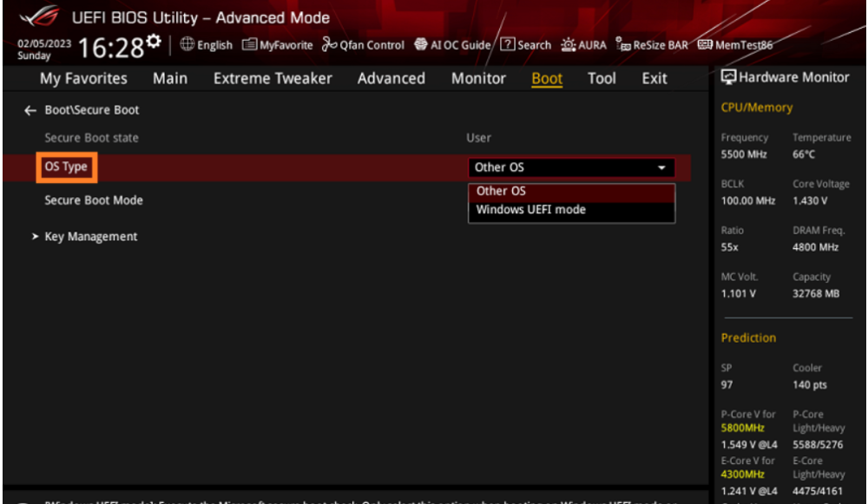The height and width of the screenshot is (504, 868).
Task: Open the Monitor tab
Action: [478, 79]
